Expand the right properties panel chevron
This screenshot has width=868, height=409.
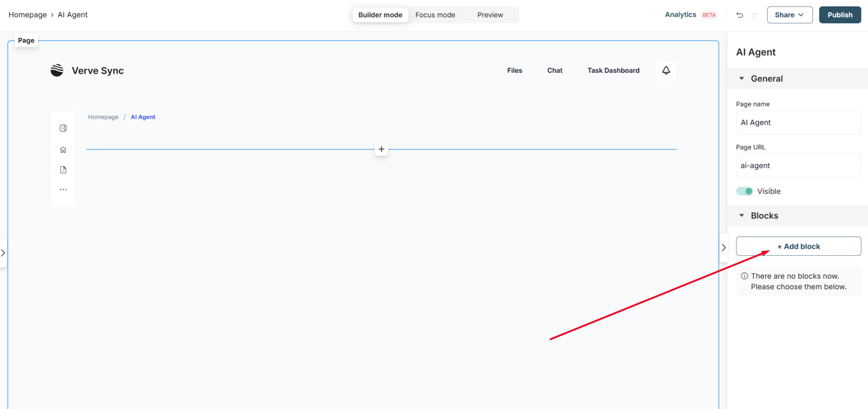723,247
